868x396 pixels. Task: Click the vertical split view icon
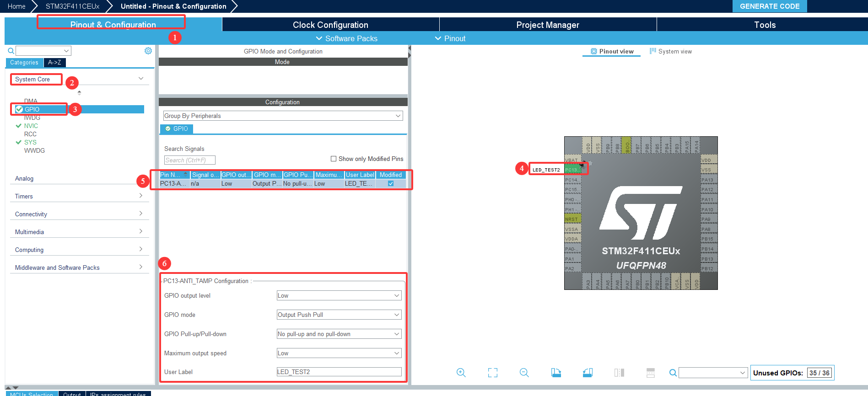[619, 373]
